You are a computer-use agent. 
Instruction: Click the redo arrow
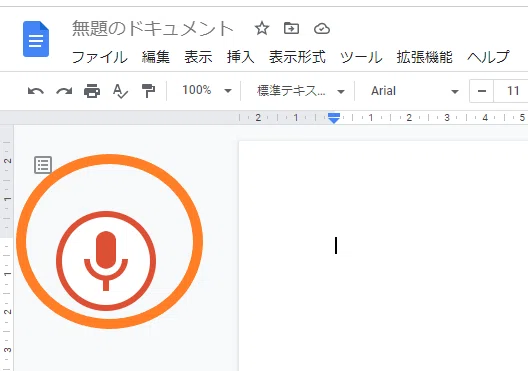click(64, 91)
